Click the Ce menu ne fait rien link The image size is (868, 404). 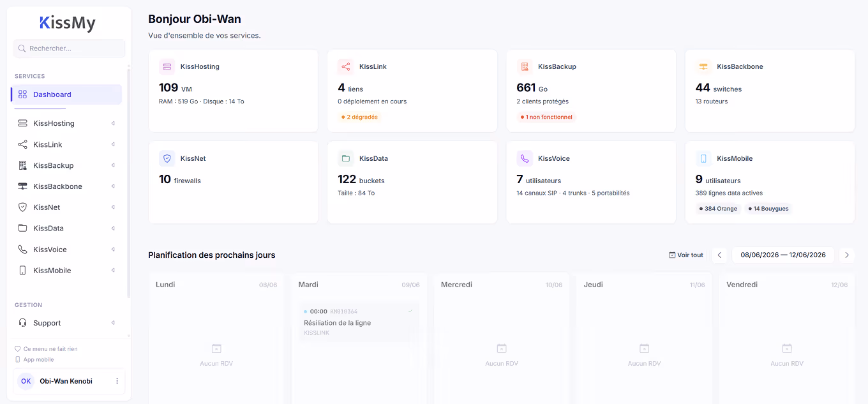click(x=46, y=349)
